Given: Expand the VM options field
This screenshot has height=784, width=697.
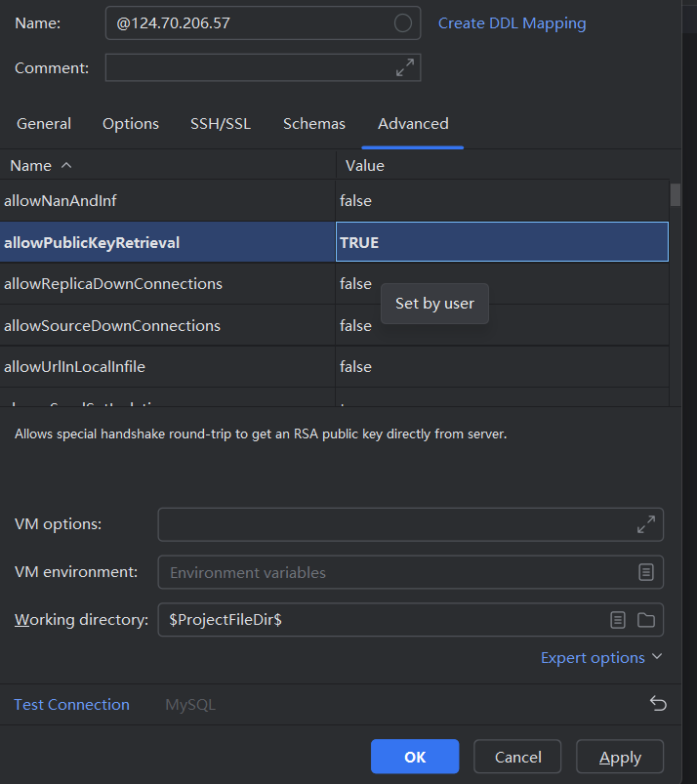Looking at the screenshot, I should tap(646, 524).
